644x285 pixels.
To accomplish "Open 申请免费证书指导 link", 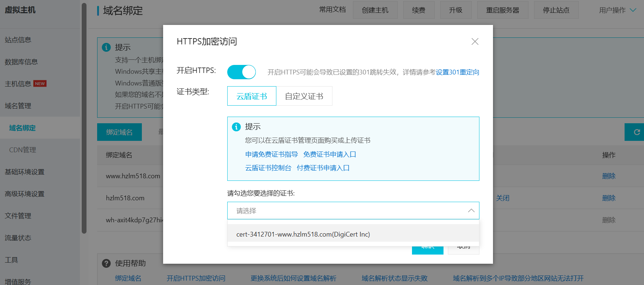I will pos(271,154).
